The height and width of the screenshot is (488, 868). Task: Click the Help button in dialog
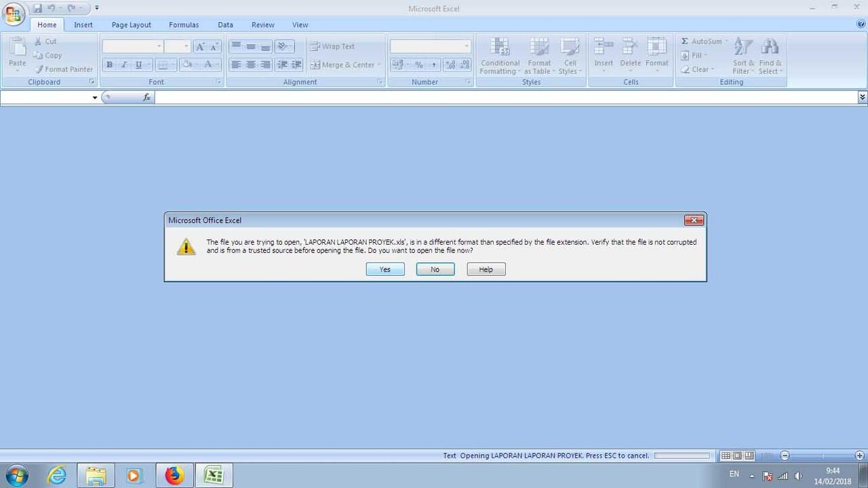(486, 269)
